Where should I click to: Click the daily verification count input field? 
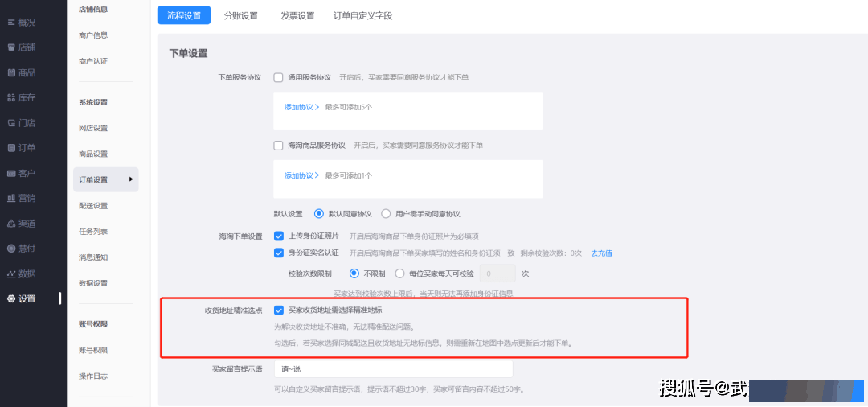click(497, 273)
